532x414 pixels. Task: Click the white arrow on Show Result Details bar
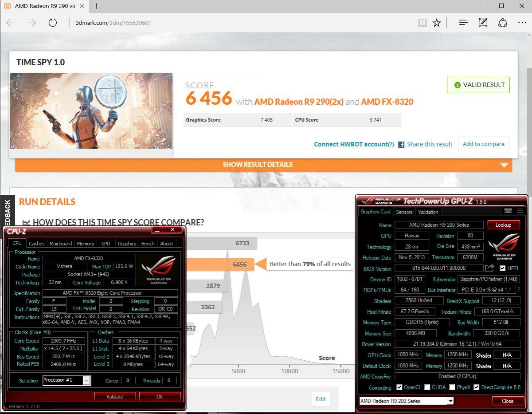(x=504, y=165)
